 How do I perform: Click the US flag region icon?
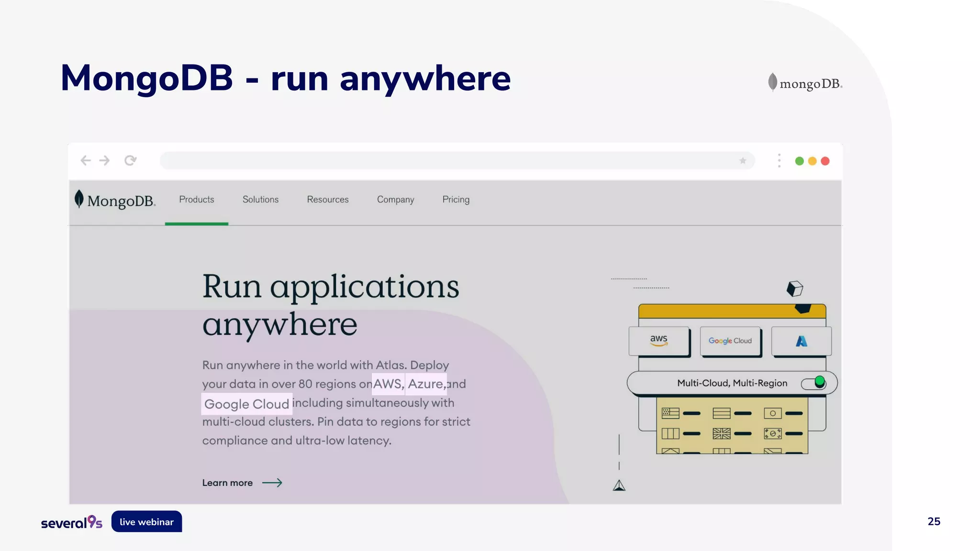point(670,413)
